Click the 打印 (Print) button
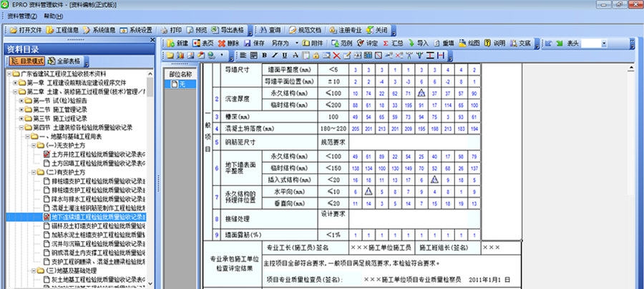 point(171,30)
